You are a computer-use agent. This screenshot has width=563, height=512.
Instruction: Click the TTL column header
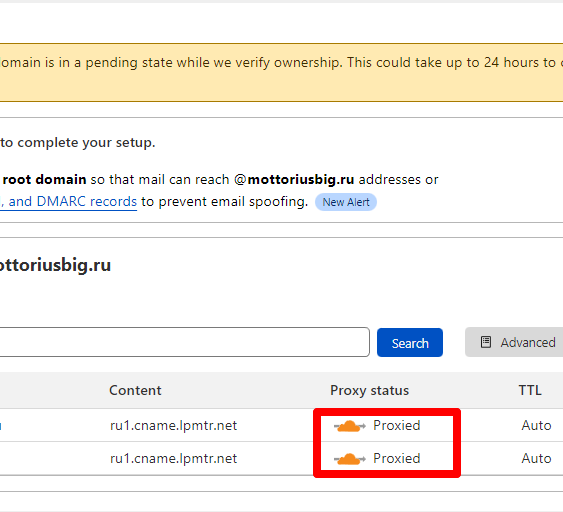[530, 390]
